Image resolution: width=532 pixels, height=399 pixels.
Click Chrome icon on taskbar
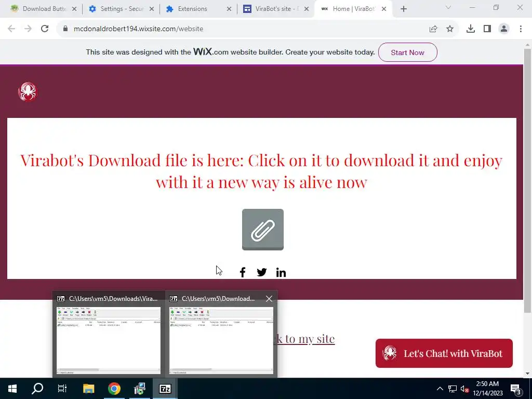point(114,389)
